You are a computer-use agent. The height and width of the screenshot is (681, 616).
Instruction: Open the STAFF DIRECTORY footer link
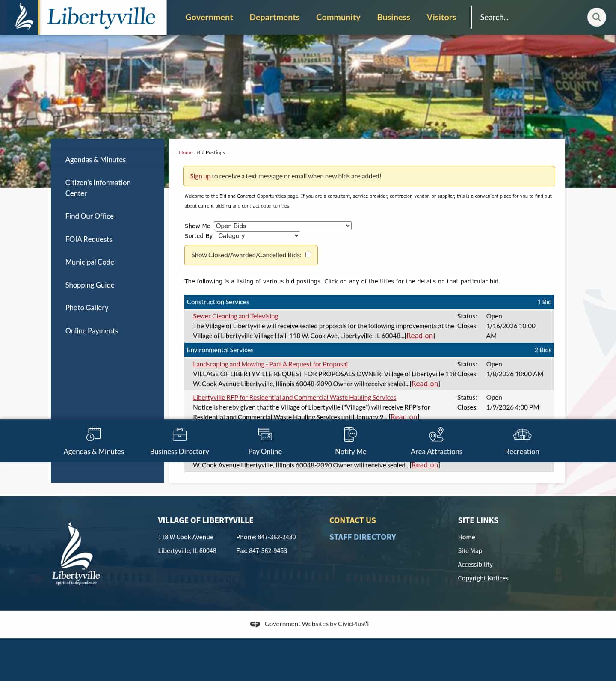pyautogui.click(x=363, y=537)
